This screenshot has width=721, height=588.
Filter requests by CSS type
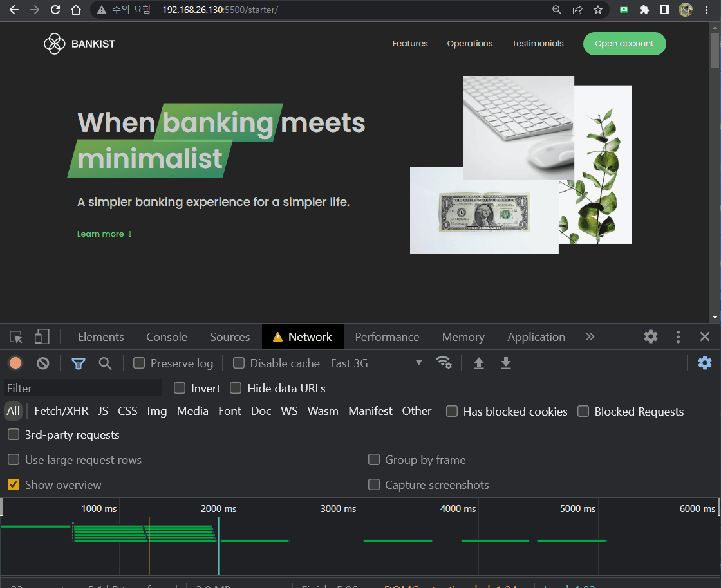tap(127, 411)
